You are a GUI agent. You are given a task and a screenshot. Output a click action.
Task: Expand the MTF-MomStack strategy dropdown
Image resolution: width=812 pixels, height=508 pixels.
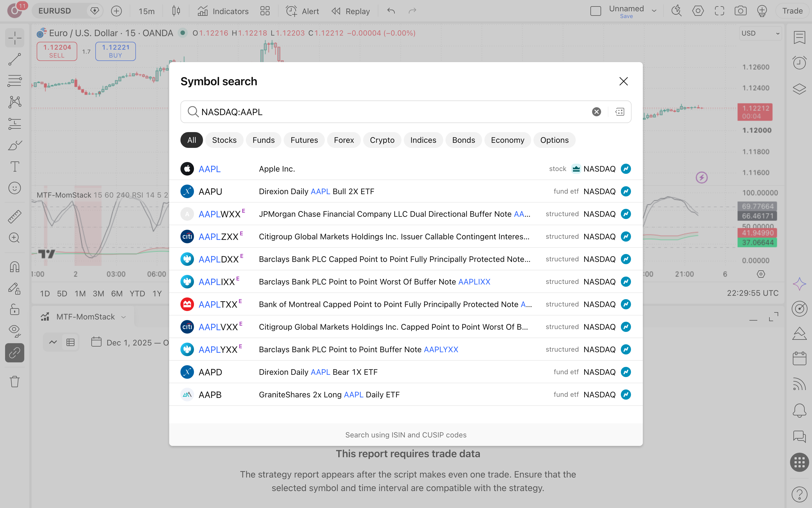point(123,317)
